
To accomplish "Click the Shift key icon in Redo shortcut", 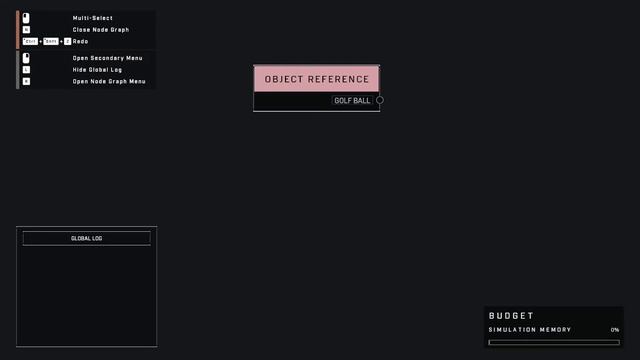I will pos(51,42).
